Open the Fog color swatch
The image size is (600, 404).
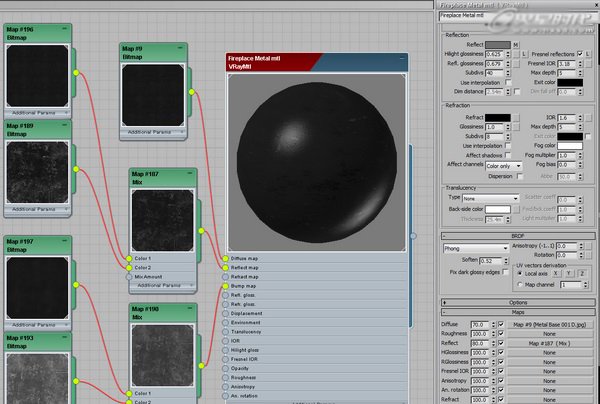coord(570,146)
